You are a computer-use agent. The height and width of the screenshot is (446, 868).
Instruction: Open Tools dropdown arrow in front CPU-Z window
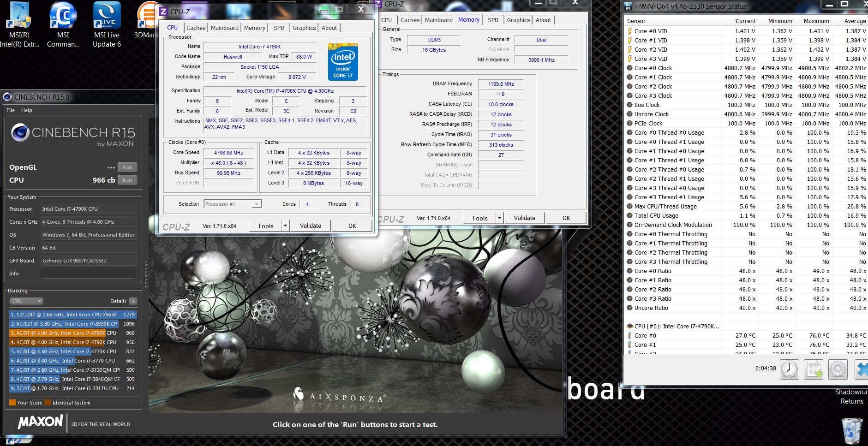(x=286, y=226)
